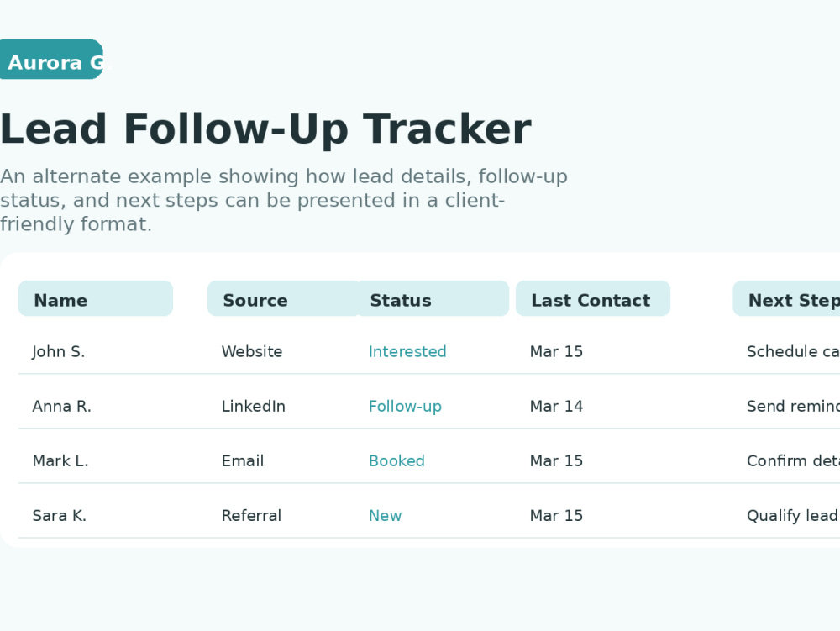Select the John S. name cell
This screenshot has height=631, width=840.
point(59,351)
